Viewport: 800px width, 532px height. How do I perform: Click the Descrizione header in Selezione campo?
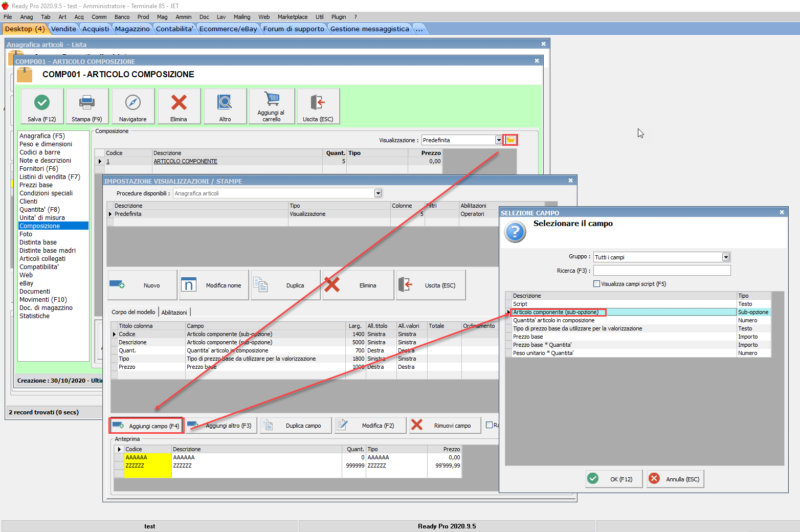point(624,296)
